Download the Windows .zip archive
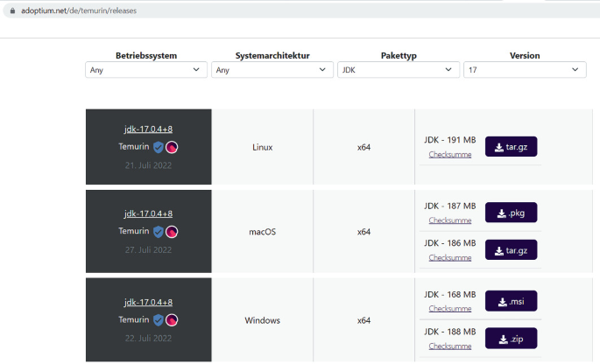The image size is (600, 364). pyautogui.click(x=511, y=339)
